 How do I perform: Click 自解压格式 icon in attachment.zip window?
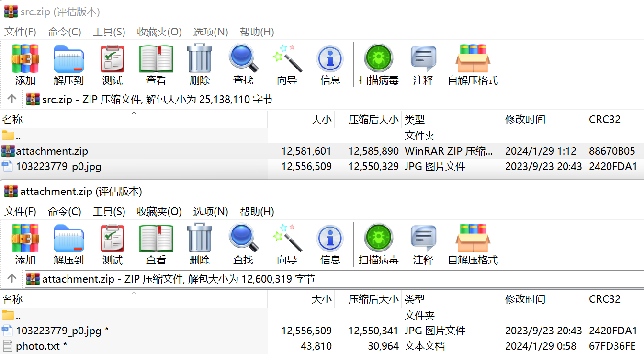473,239
